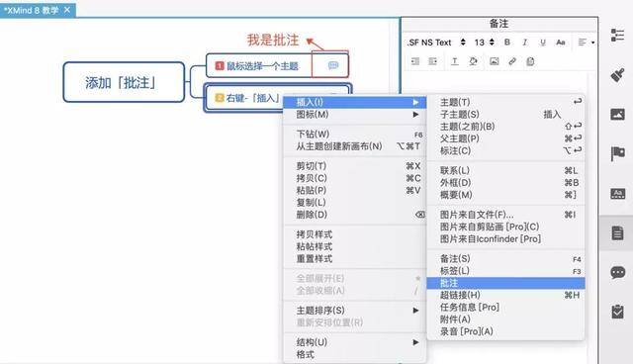This screenshot has height=364, width=633.
Task: Expand the 图标(M) submenu
Action: coord(355,114)
